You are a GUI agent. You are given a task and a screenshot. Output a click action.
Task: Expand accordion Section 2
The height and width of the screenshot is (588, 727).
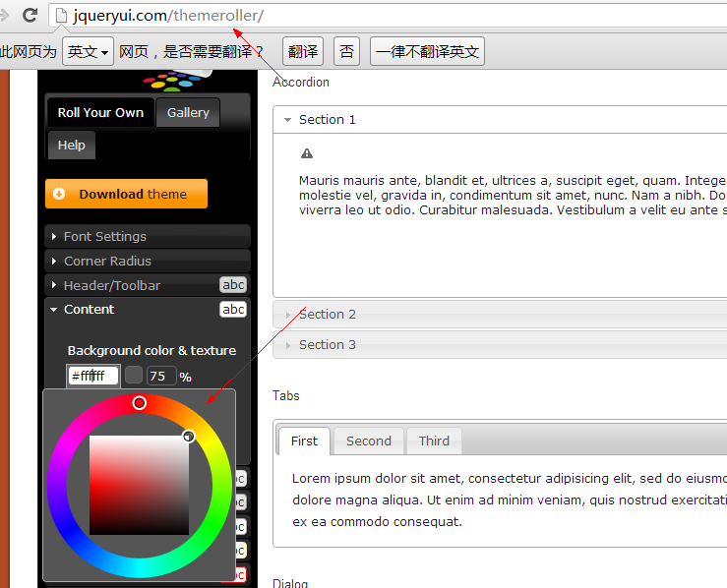tap(500, 314)
